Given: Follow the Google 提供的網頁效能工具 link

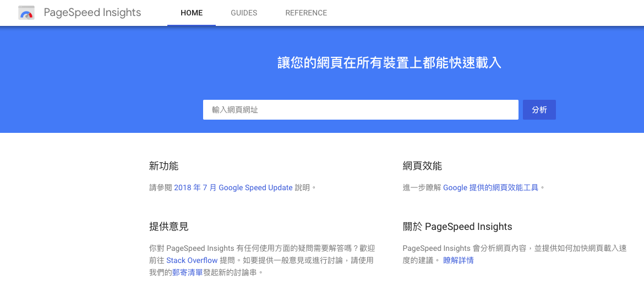Looking at the screenshot, I should [490, 187].
